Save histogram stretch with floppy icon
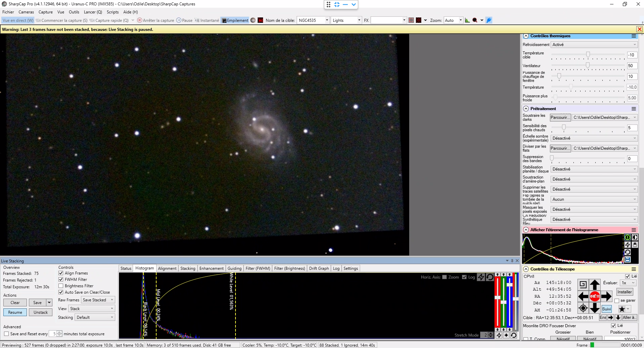The image size is (644, 348). [x=627, y=259]
